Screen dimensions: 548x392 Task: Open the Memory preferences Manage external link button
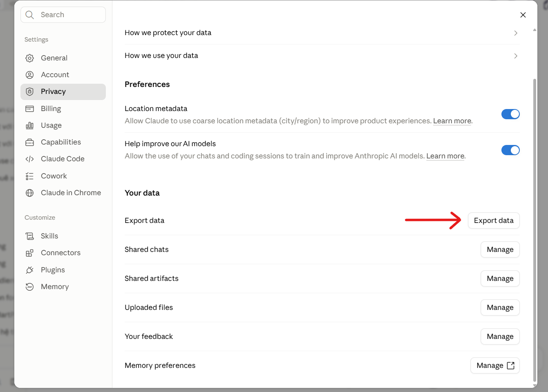(495, 365)
